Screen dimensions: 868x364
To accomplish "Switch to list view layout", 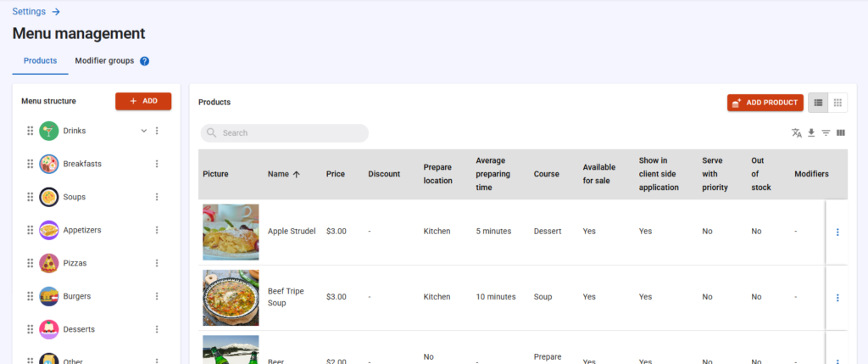I will pyautogui.click(x=818, y=103).
